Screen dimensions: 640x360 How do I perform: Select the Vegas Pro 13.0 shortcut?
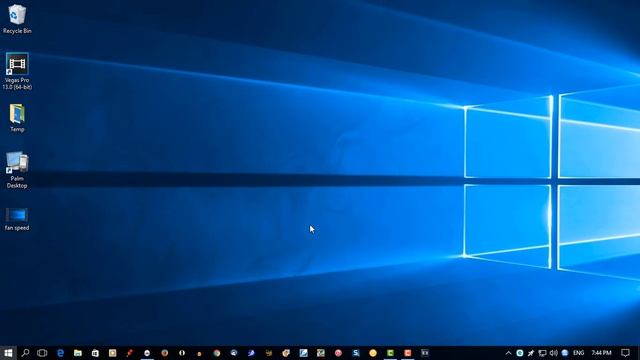click(17, 71)
